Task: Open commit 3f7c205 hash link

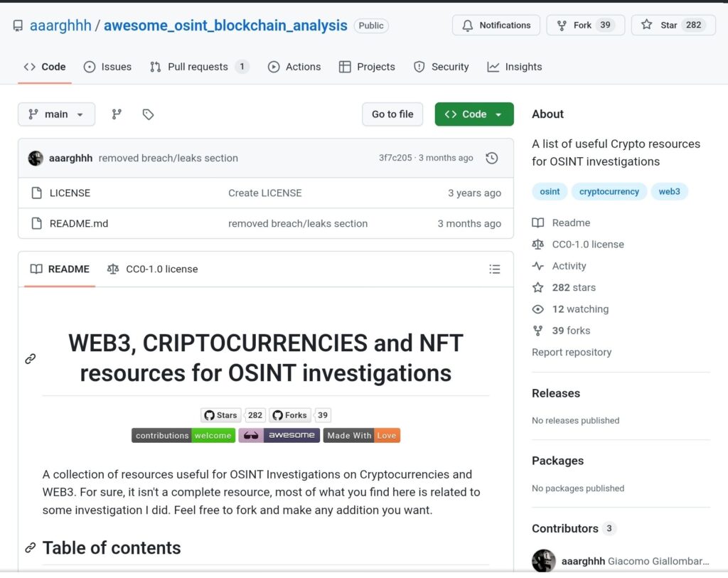Action: [395, 158]
